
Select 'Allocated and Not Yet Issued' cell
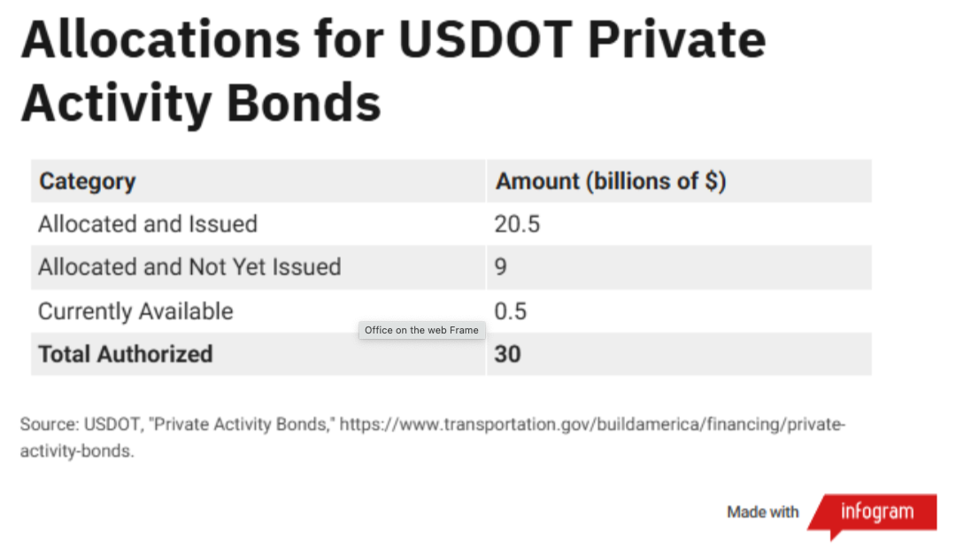tap(189, 267)
